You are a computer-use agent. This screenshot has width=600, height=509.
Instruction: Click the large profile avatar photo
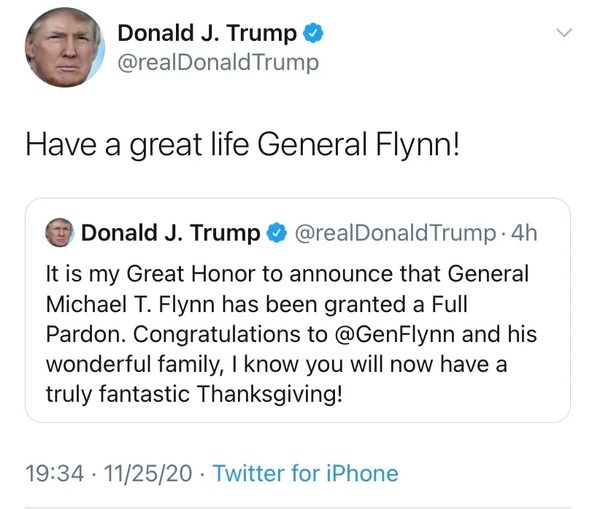[61, 49]
